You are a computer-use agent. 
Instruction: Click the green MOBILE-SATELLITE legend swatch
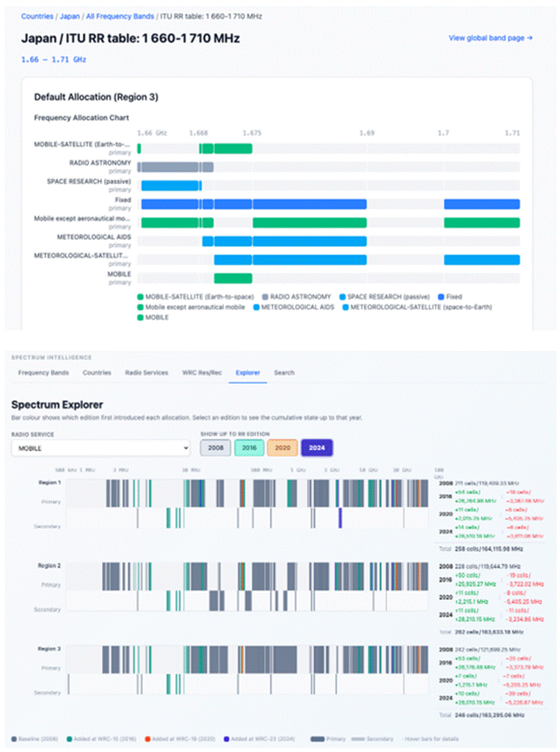click(140, 297)
